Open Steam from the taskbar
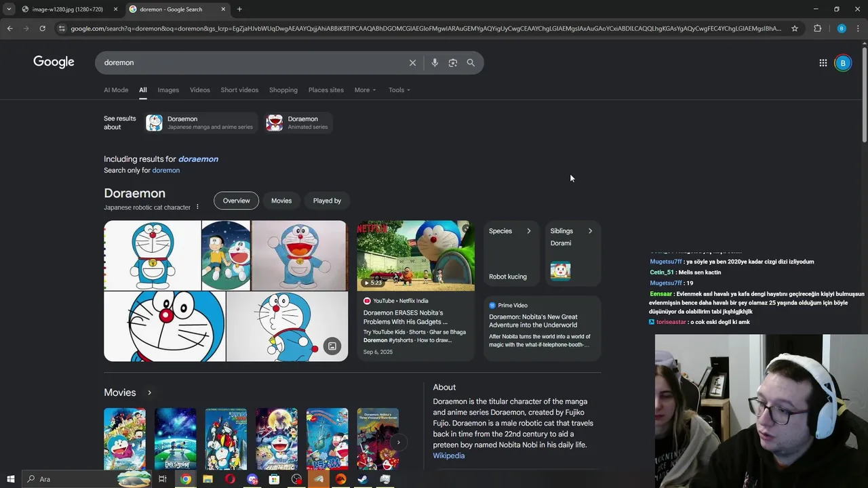Screen dimensions: 868x488 (363, 479)
